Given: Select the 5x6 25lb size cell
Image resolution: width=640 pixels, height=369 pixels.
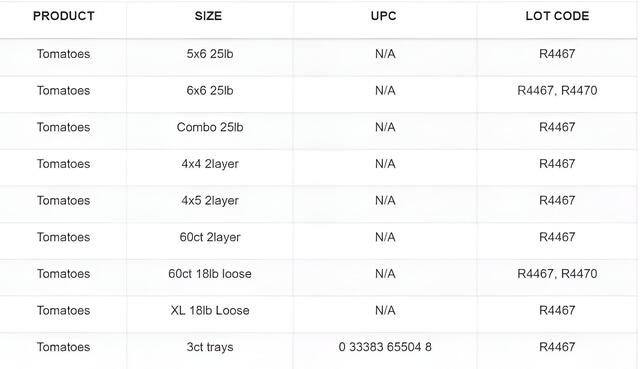Looking at the screenshot, I should pyautogui.click(x=210, y=54).
